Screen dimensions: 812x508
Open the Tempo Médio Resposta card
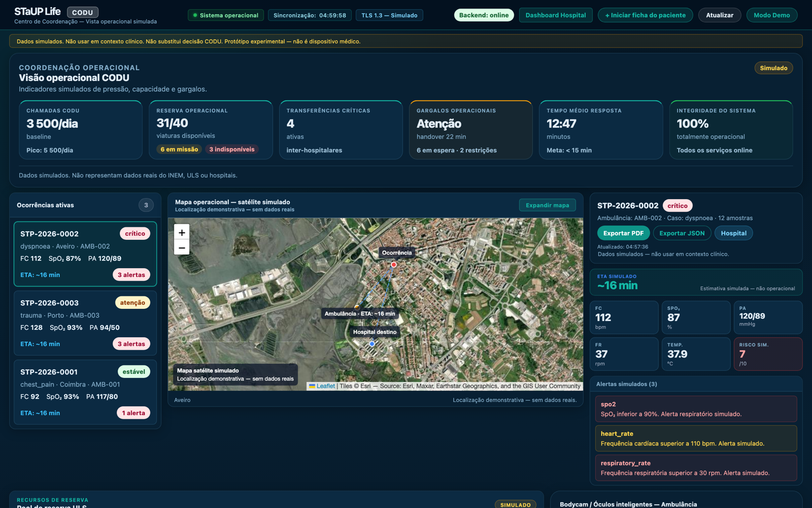(601, 130)
